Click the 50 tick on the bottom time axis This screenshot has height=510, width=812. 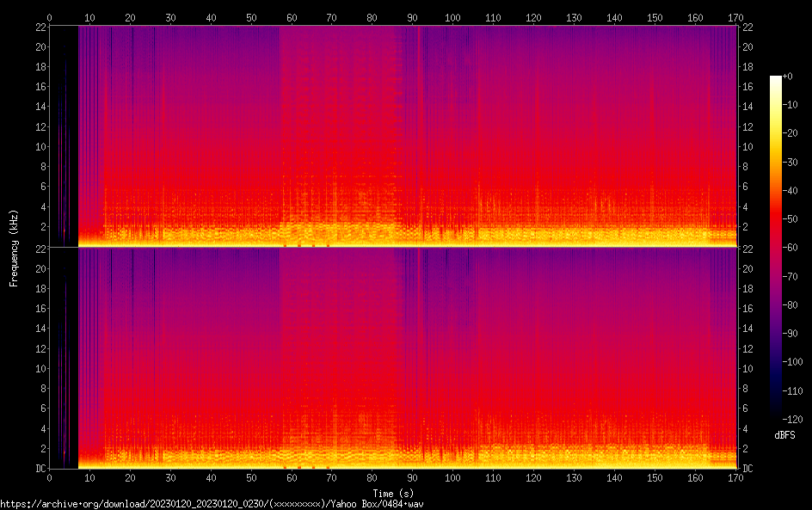(251, 477)
